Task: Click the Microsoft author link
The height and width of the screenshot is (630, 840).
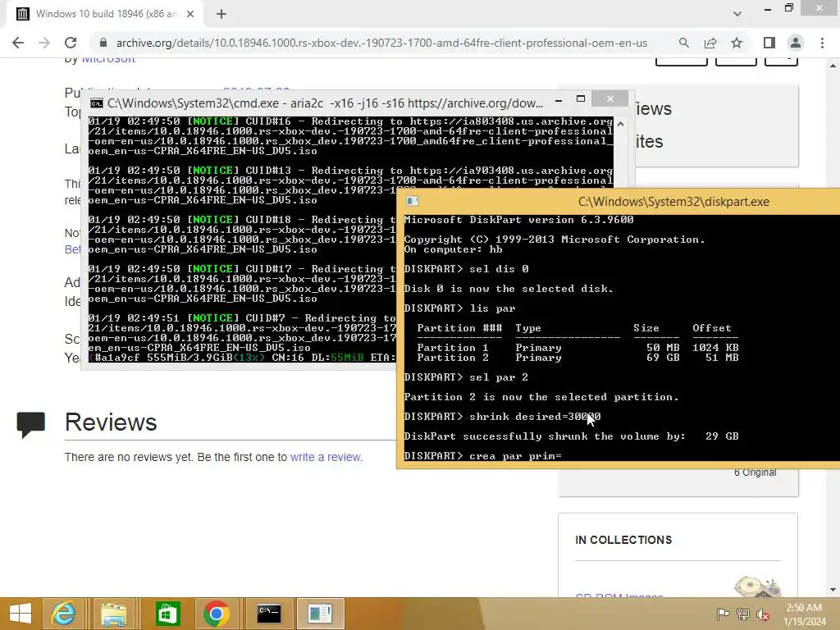Action: (108, 59)
